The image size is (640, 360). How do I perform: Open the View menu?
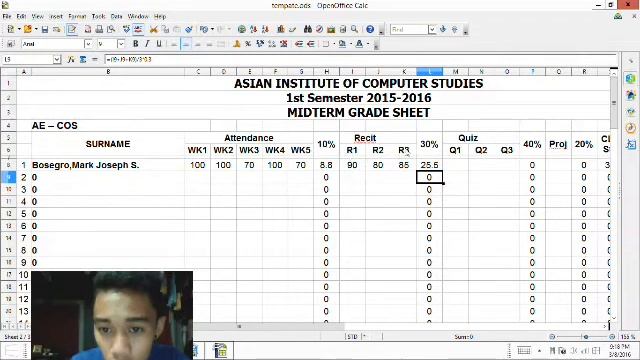pos(38,16)
